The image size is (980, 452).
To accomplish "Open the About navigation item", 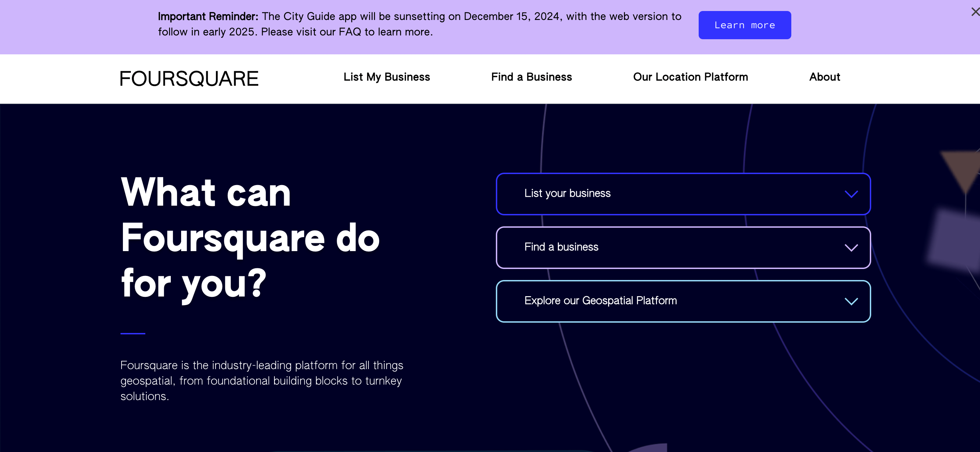I will coord(824,77).
